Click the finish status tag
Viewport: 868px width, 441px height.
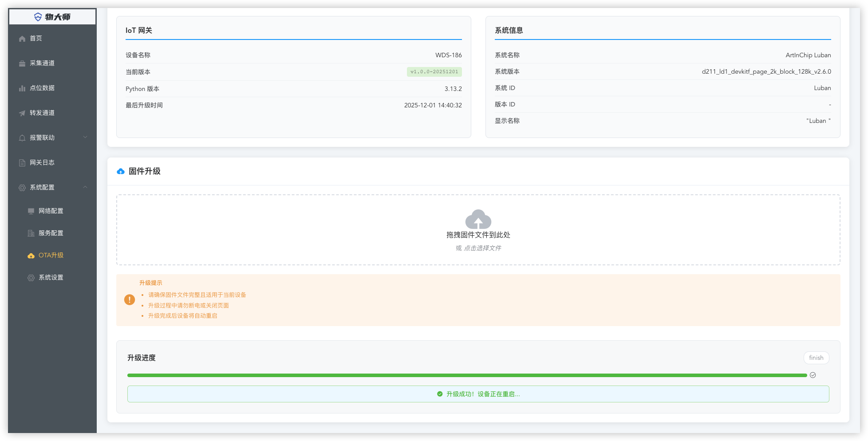click(x=816, y=358)
